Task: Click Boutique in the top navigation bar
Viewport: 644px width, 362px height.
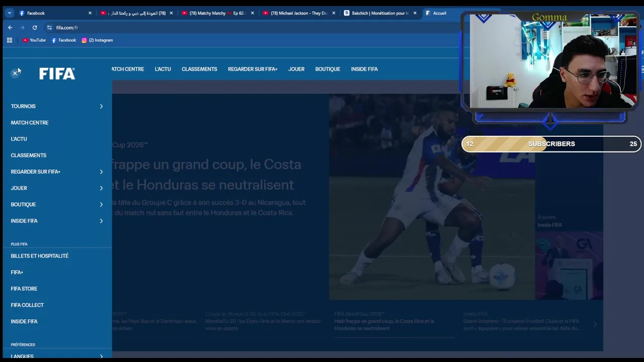Action: (x=328, y=69)
